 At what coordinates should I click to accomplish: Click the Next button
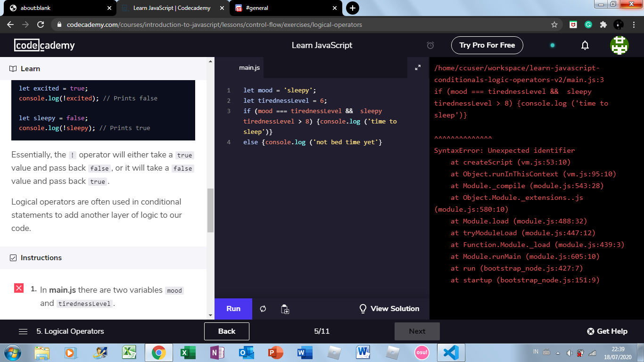(417, 331)
